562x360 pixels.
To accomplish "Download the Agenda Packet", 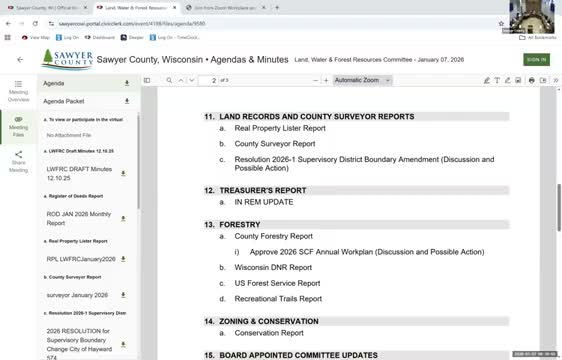I will point(127,101).
